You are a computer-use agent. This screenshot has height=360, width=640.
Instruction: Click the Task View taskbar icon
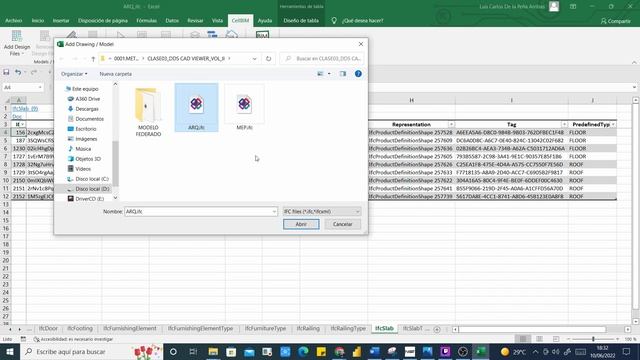pos(193,351)
